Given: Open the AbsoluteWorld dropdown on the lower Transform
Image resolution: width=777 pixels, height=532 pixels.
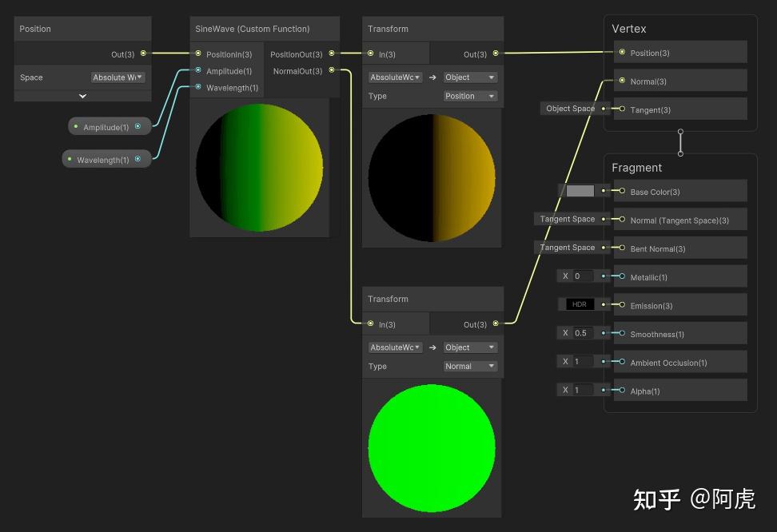Looking at the screenshot, I should coord(394,347).
